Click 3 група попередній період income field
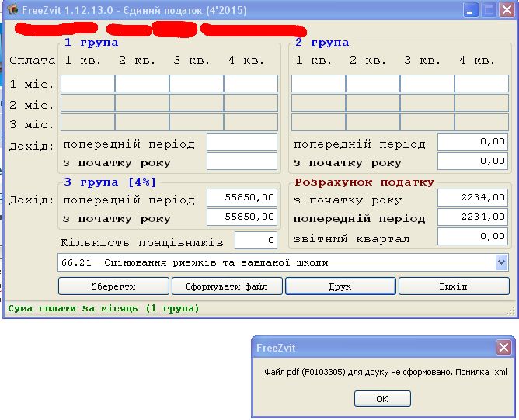 coord(242,198)
